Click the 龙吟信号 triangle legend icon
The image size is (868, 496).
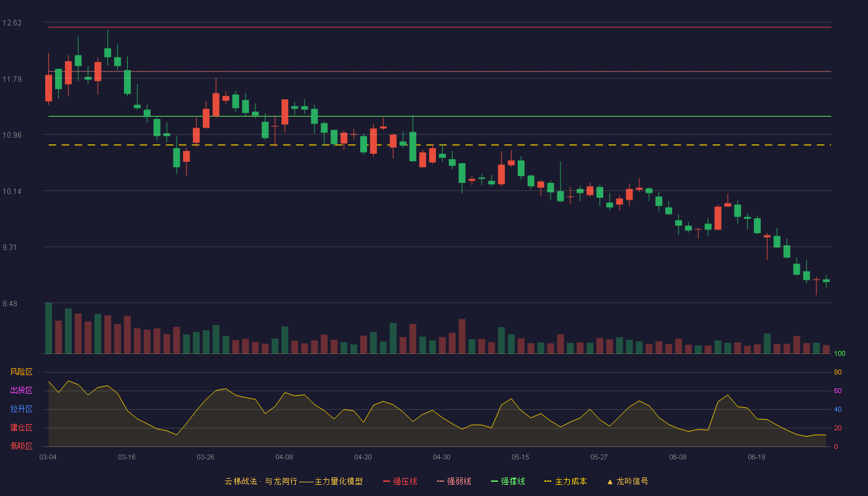(610, 481)
